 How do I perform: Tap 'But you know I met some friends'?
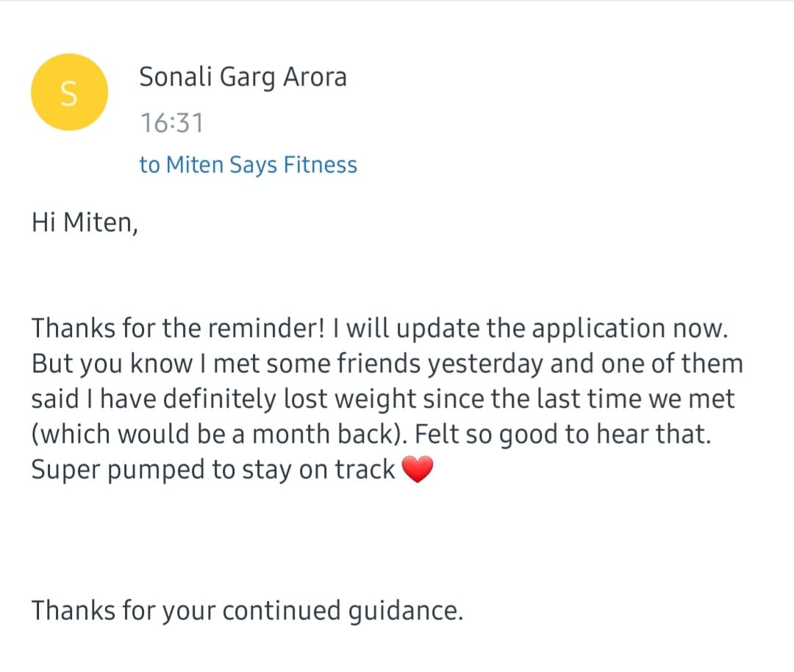(182, 365)
